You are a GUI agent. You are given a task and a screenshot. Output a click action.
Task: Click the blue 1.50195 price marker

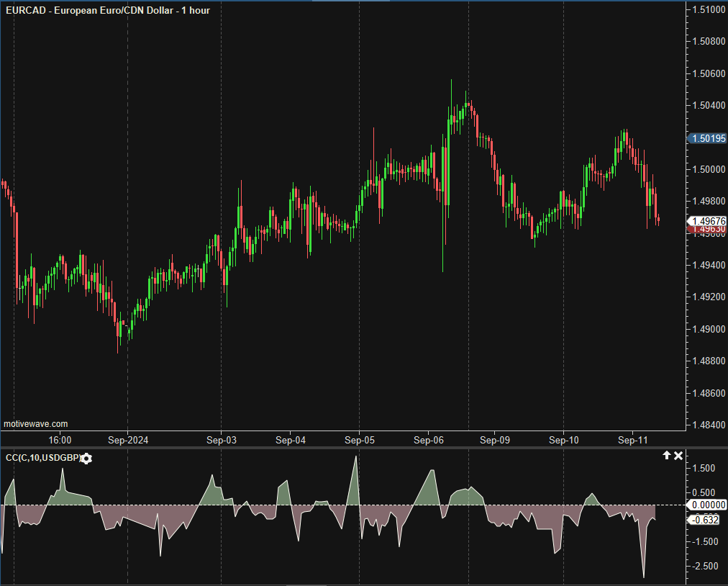[x=707, y=138]
